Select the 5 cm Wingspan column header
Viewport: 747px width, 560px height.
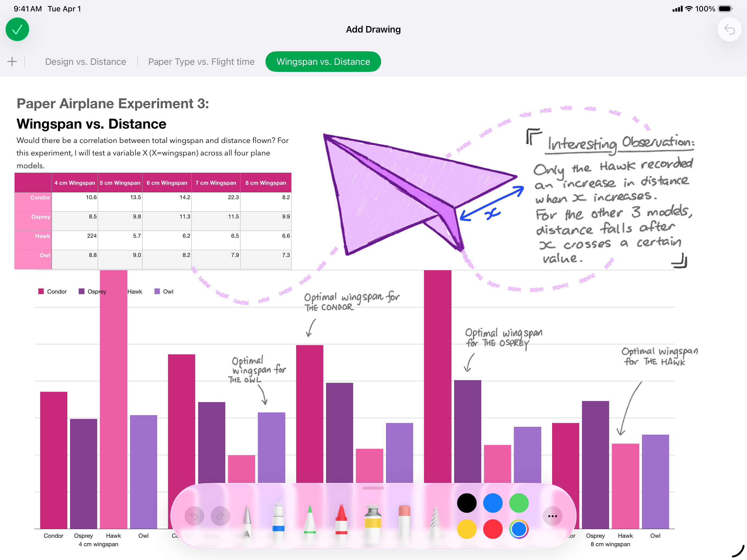click(120, 183)
